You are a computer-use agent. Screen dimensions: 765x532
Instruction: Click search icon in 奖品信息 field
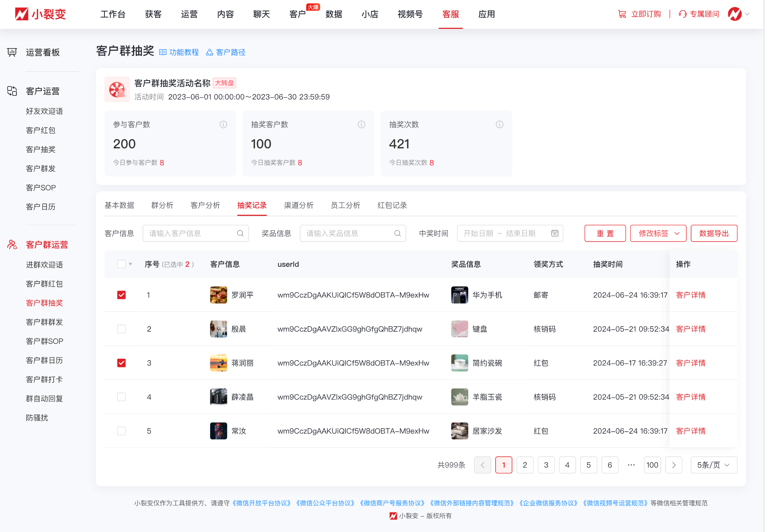(398, 234)
